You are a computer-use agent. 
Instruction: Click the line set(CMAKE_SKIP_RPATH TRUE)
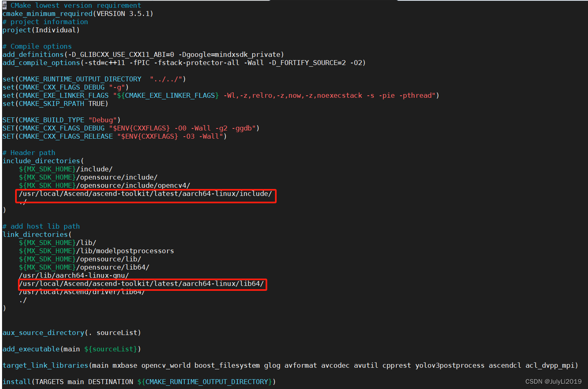[x=55, y=103]
